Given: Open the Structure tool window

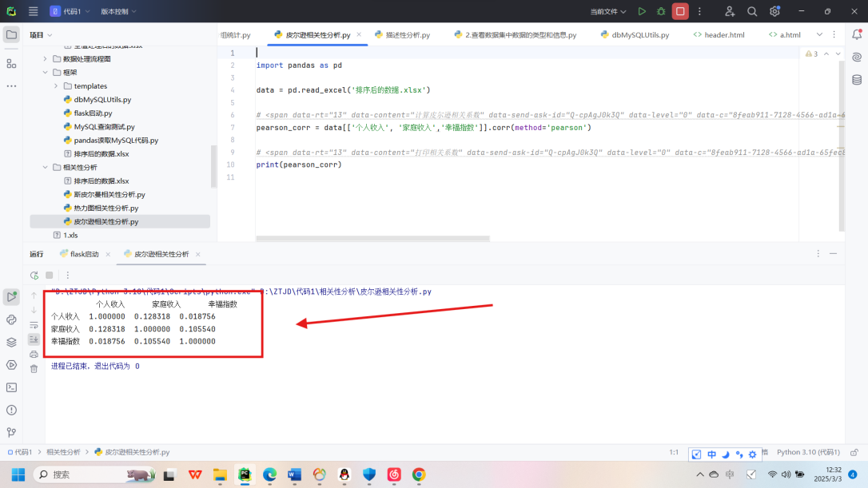Looking at the screenshot, I should (11, 64).
